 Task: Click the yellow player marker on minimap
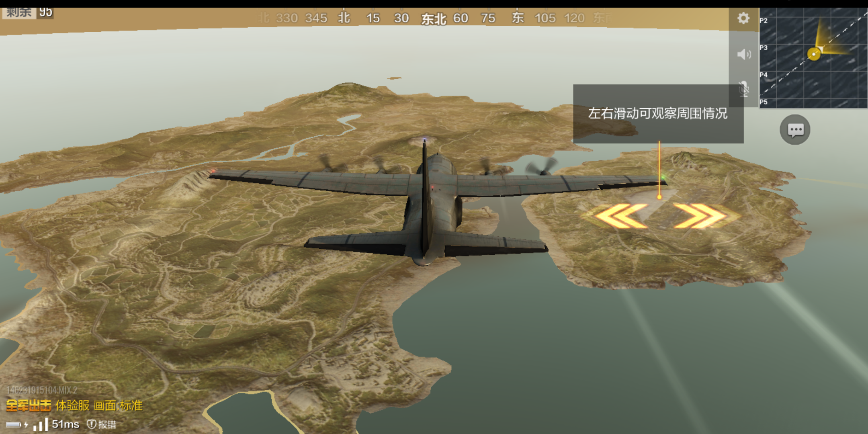pyautogui.click(x=814, y=54)
